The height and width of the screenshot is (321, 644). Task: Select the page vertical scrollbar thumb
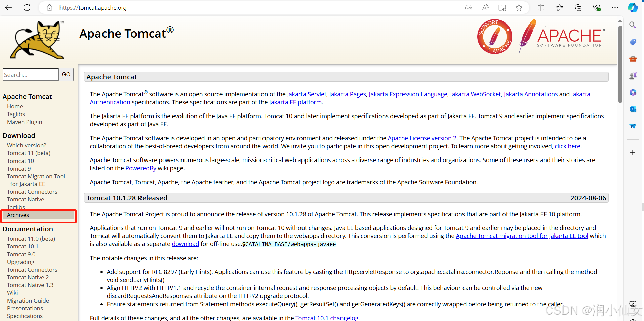click(620, 64)
